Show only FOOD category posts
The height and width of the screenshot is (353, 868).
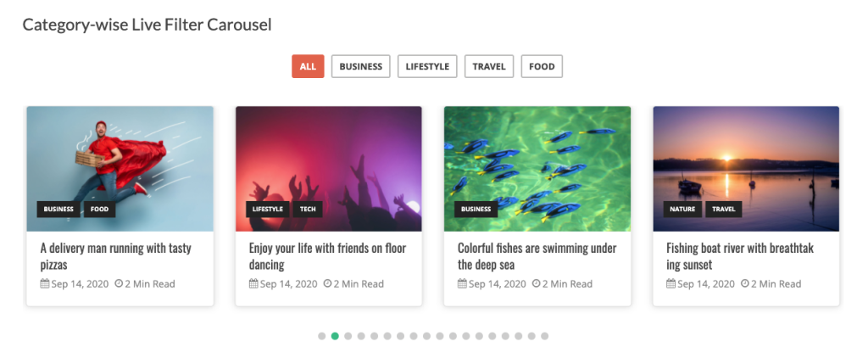pyautogui.click(x=542, y=66)
